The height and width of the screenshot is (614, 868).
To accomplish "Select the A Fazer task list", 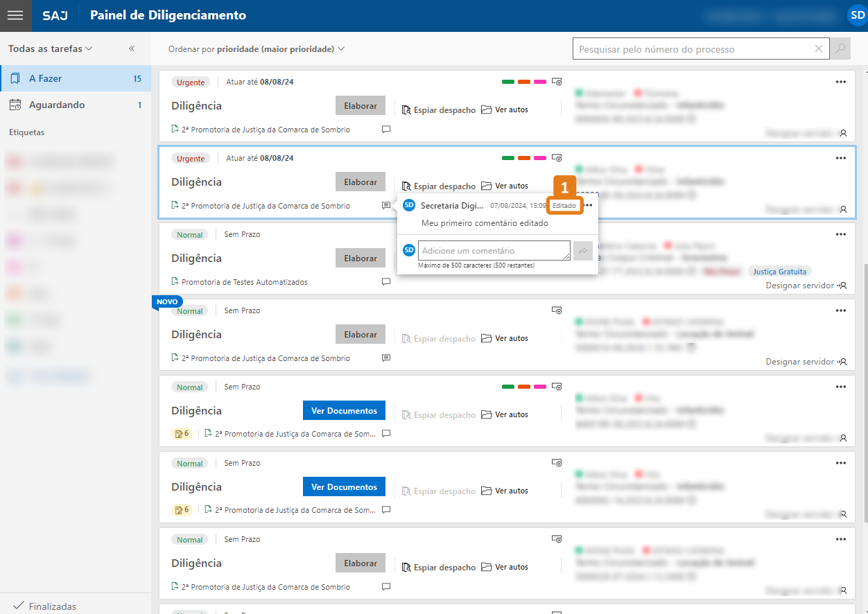I will (x=75, y=78).
